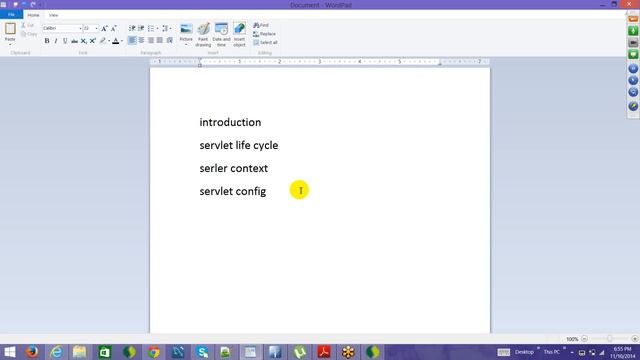Open Chrome from the taskbar
This screenshot has height=360, width=640.
pos(153,352)
